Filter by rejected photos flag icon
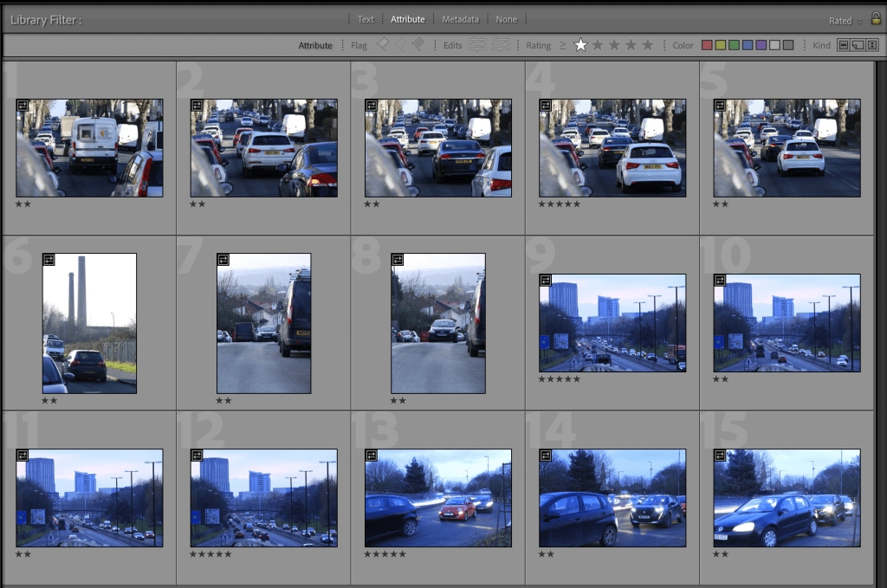887x588 pixels. 418,45
